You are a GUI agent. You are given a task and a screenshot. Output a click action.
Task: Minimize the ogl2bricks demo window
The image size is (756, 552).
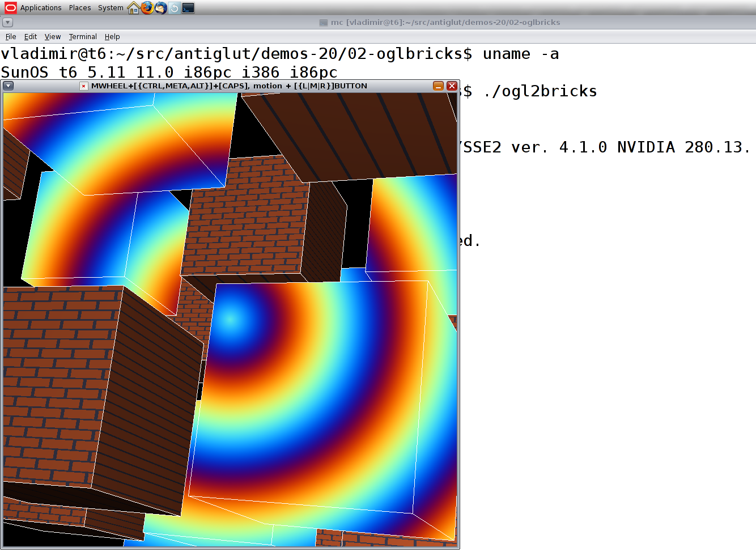tap(438, 86)
